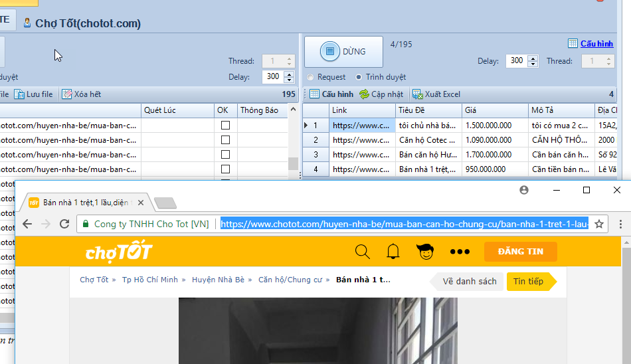Image resolution: width=631 pixels, height=364 pixels.
Task: Decrease left panel Delay value with down arrow
Action: 290,80
